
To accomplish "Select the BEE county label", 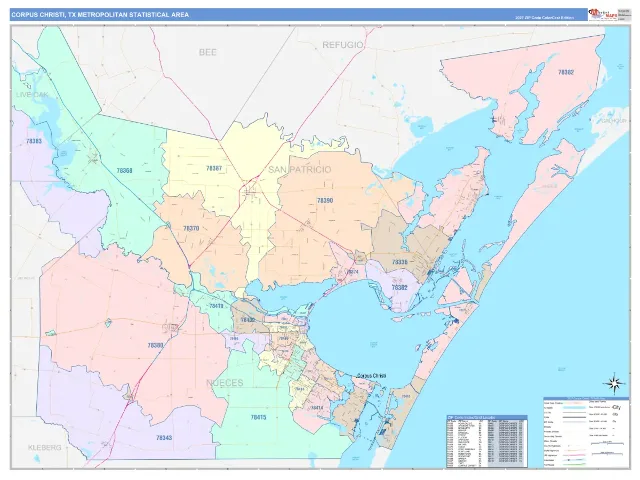I will pyautogui.click(x=208, y=52).
